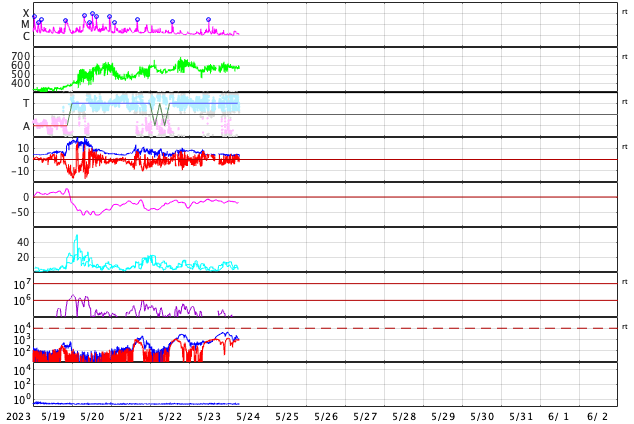Click rt label beside the T/A sector plot
The width and height of the screenshot is (634, 424).
[x=624, y=102]
